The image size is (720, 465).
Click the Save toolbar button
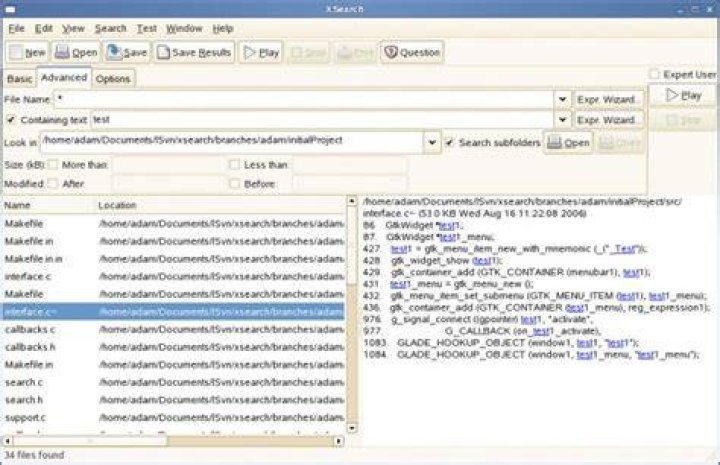click(127, 52)
